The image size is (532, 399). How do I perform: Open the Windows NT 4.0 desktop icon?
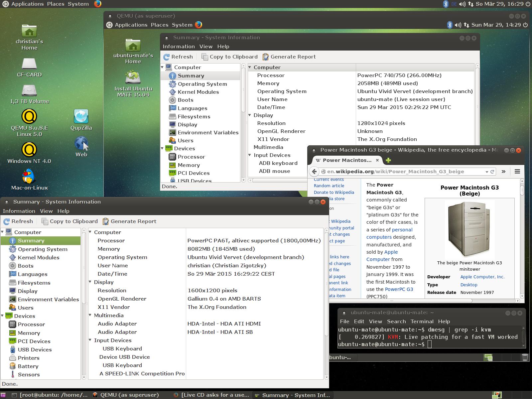(x=29, y=150)
